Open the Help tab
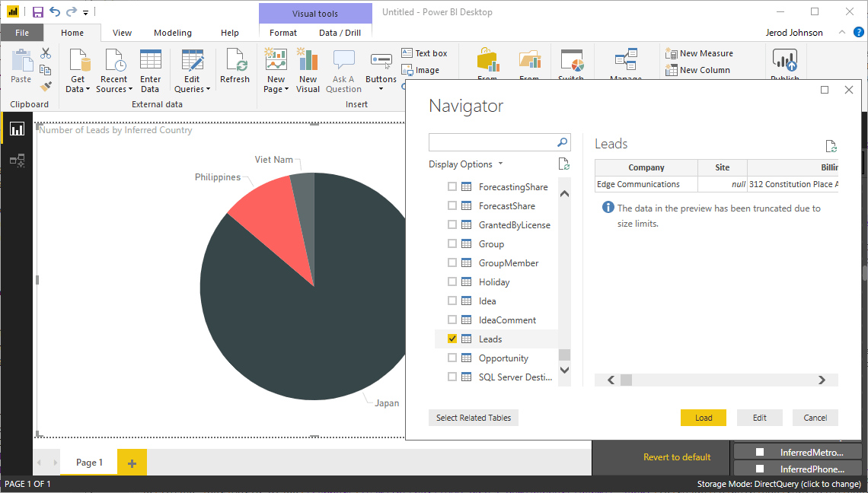Screen dimensions: 868x493 230,33
